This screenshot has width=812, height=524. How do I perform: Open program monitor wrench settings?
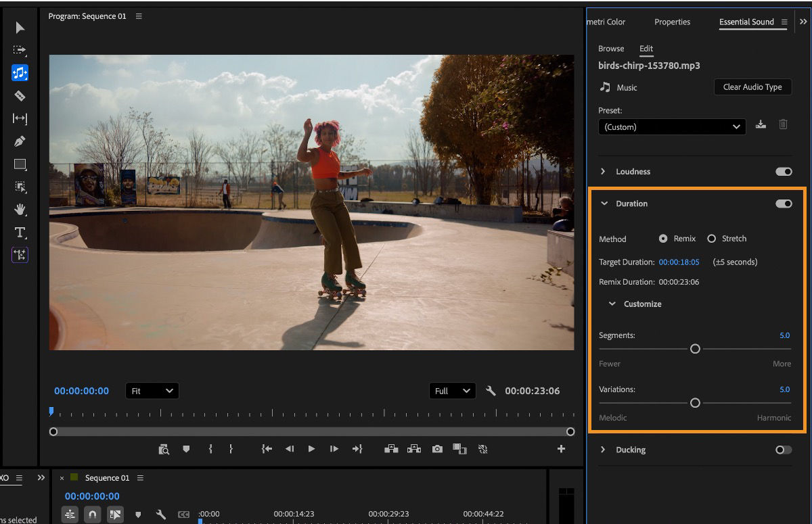491,391
